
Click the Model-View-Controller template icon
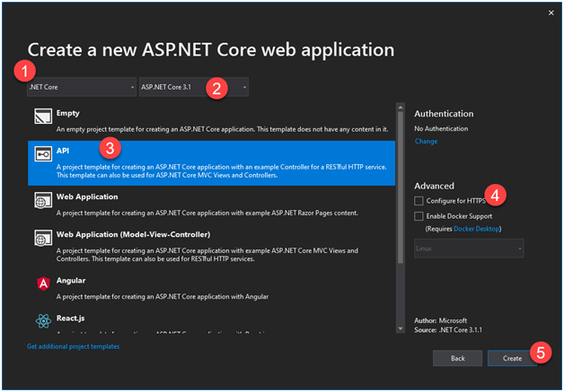click(42, 240)
